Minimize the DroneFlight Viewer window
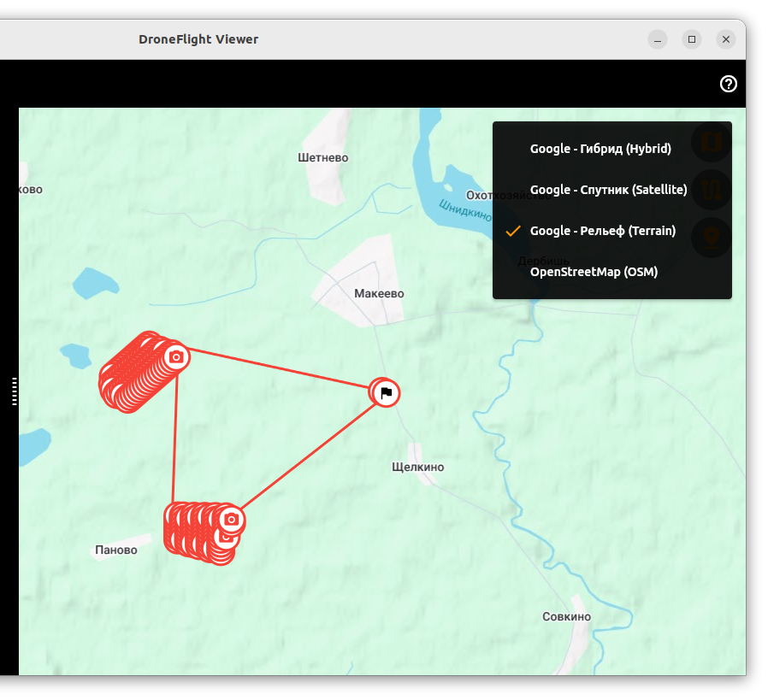The height and width of the screenshot is (700, 768). (x=658, y=39)
